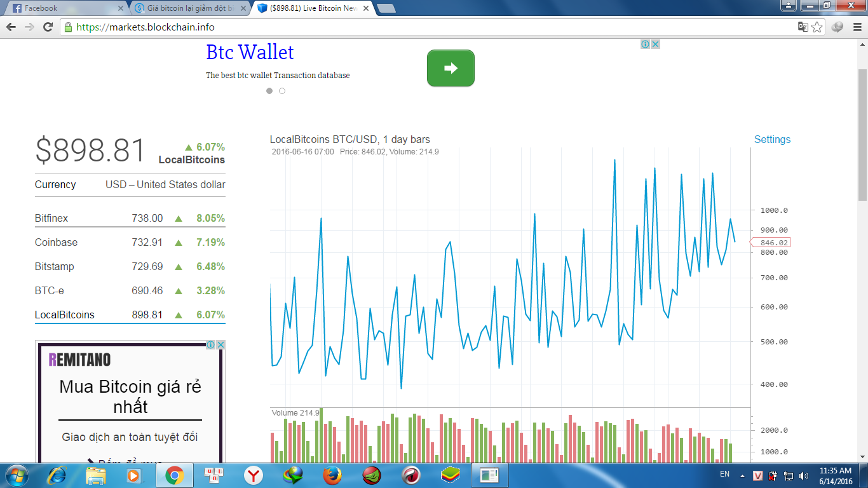The width and height of the screenshot is (868, 488).
Task: Close the 'Giá bitcoin' tab
Action: click(x=244, y=8)
